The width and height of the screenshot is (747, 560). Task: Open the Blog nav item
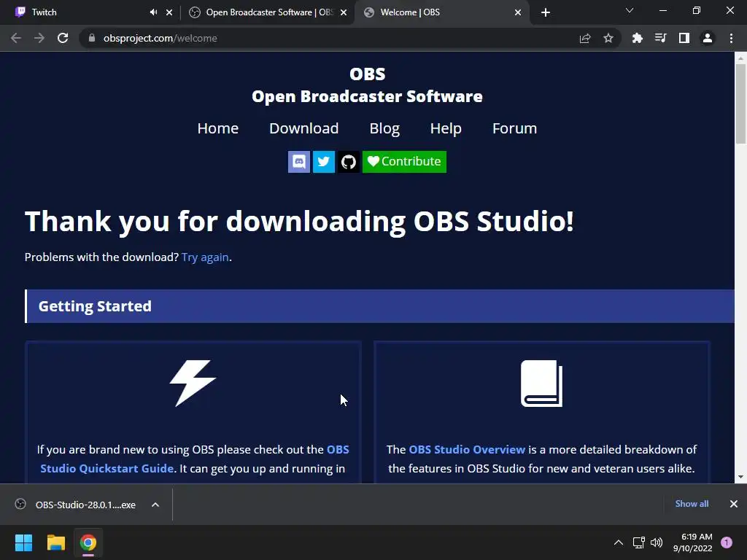click(x=384, y=128)
